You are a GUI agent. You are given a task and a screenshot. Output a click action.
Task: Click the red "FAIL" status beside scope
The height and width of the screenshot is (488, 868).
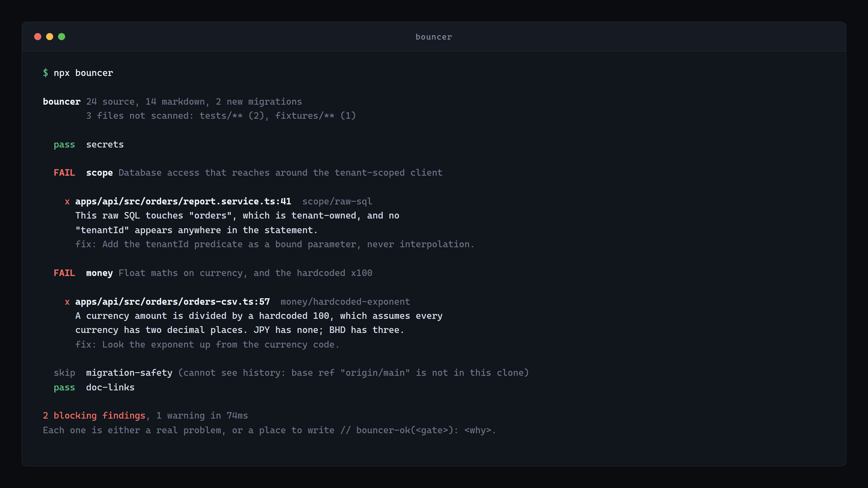coord(64,173)
